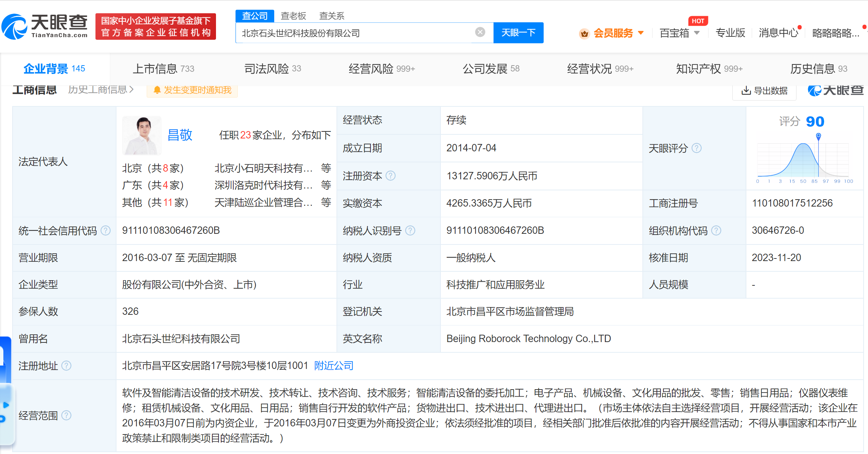Click company link 北京小石明天科技有…
Screen dimensions: 868x454
point(264,168)
